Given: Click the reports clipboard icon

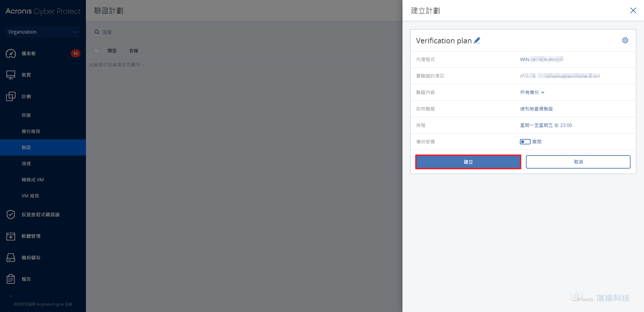Looking at the screenshot, I should [x=11, y=279].
